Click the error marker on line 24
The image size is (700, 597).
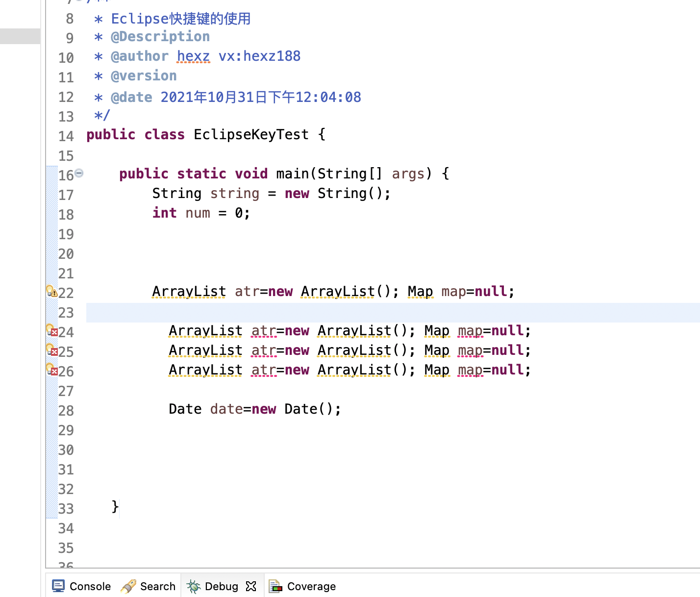click(x=52, y=331)
